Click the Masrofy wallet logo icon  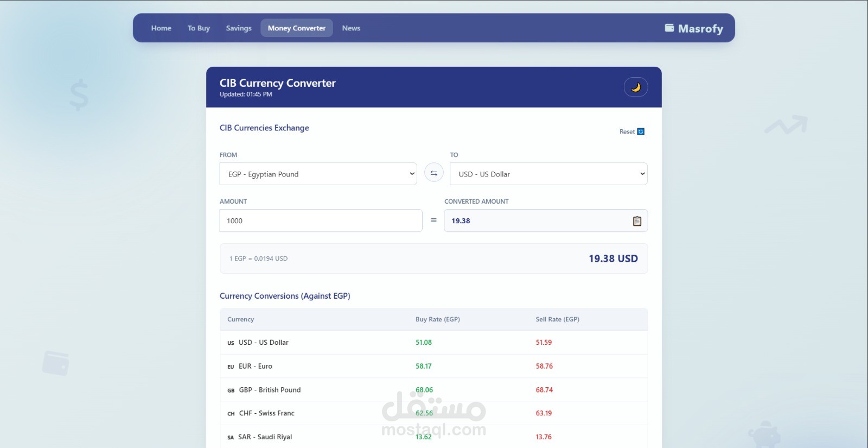[x=669, y=28]
